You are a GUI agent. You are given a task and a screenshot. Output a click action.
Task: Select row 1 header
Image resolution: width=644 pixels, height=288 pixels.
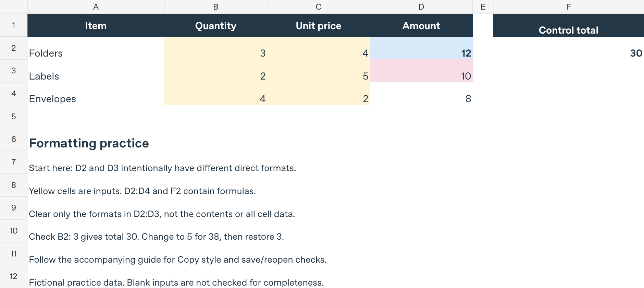point(14,25)
